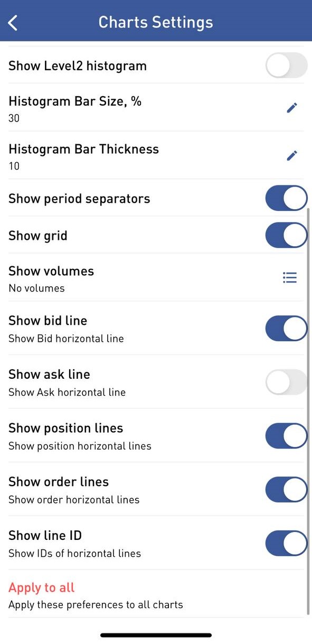Edit Histogram Bar Thickness pencil icon
Viewport: 312px width, 644px height.
point(292,155)
